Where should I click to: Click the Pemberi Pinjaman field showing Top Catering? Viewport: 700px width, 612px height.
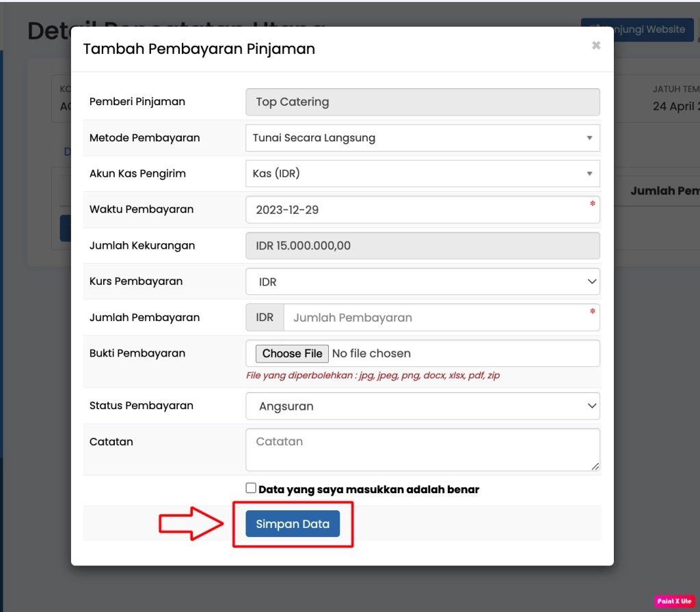point(422,102)
